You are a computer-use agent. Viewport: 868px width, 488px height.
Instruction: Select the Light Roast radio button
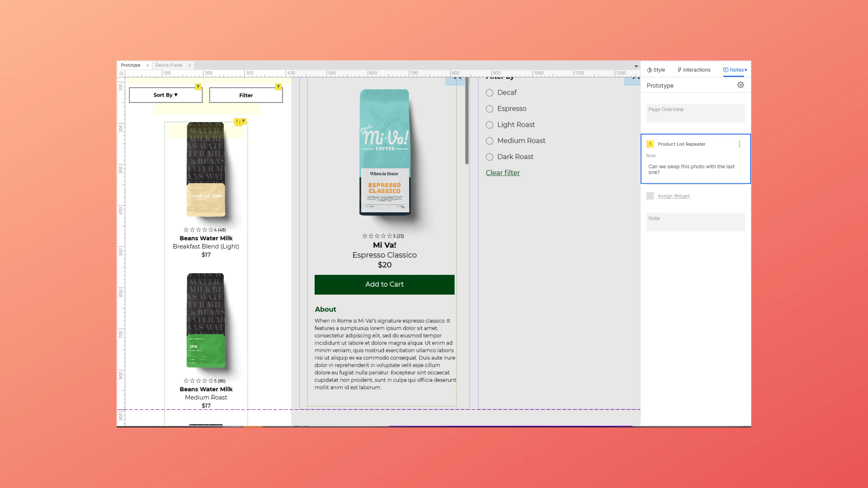pyautogui.click(x=489, y=125)
